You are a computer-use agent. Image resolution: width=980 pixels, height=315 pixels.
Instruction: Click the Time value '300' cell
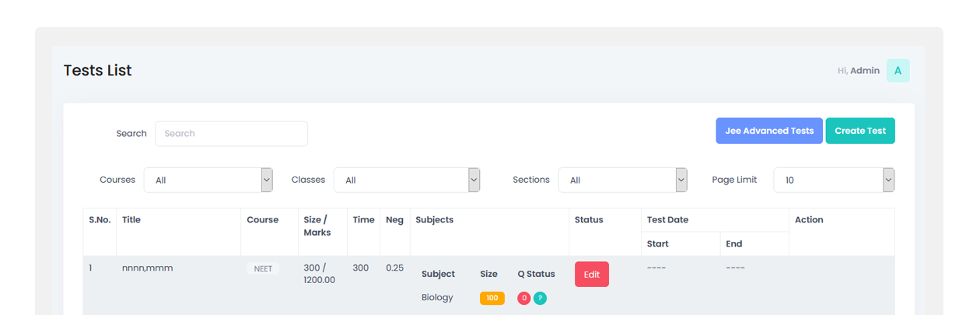[x=361, y=268]
